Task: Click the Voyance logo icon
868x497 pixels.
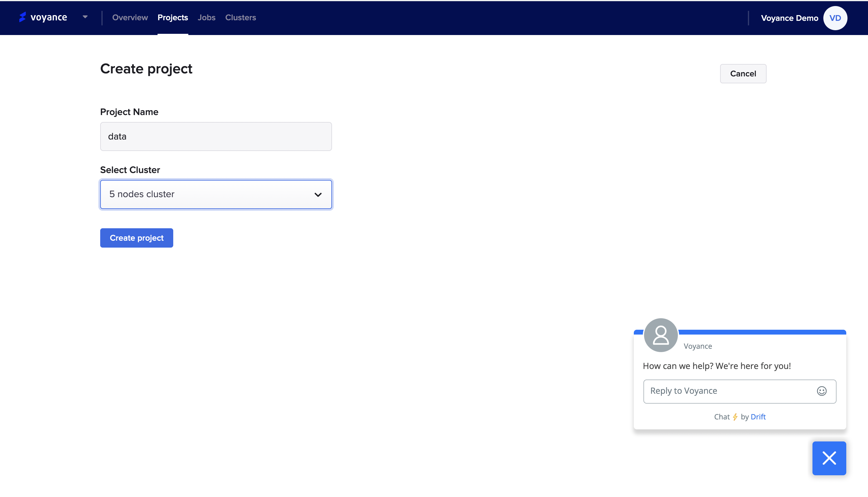Action: [x=23, y=17]
